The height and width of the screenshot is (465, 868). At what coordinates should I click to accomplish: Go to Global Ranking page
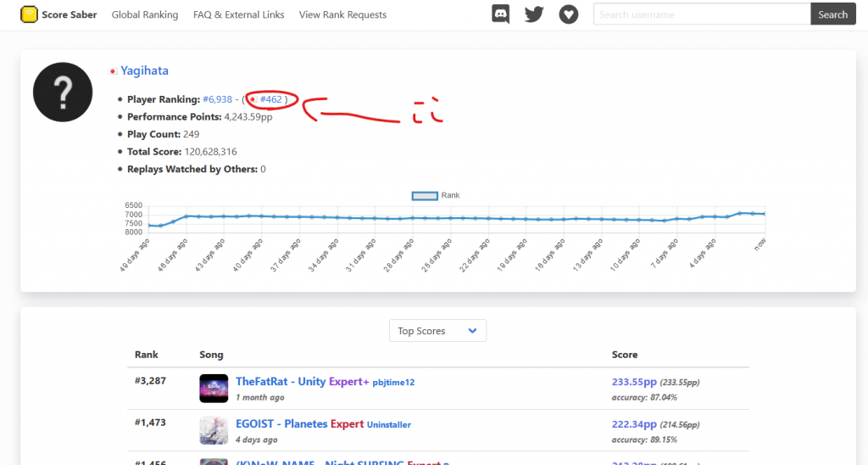coord(145,15)
